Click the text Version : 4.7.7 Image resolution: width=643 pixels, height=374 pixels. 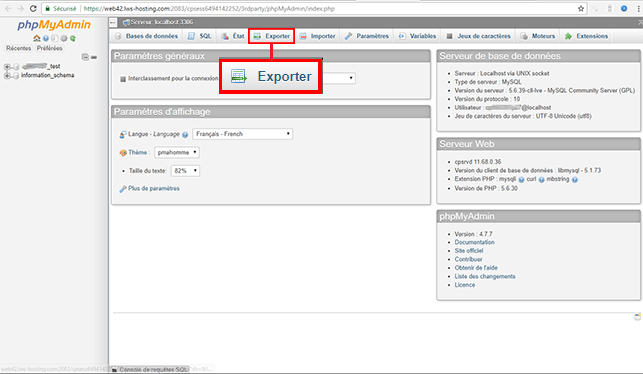473,234
